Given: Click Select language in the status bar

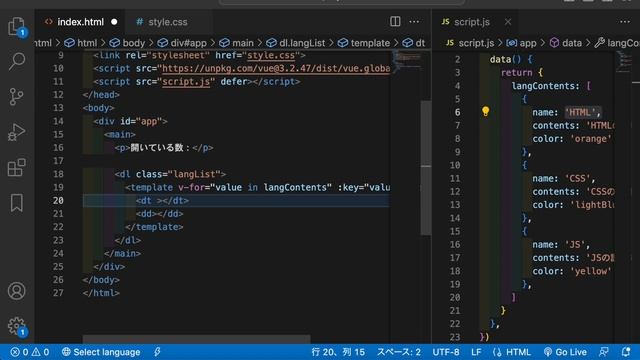Looking at the screenshot, I should point(101,352).
